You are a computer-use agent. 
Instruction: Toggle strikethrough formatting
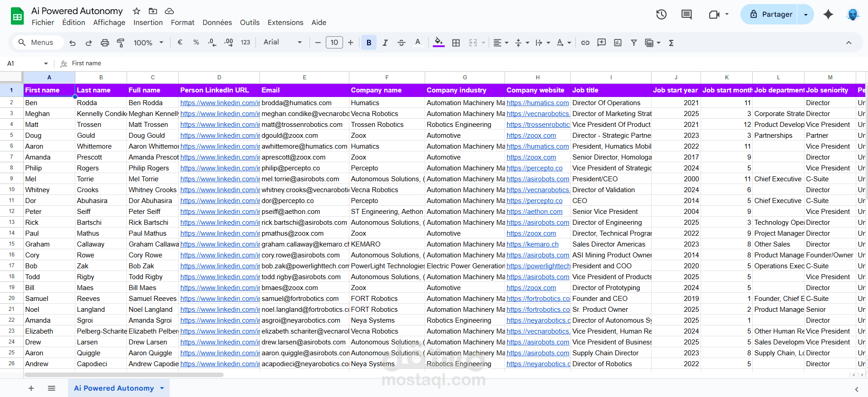pos(401,43)
